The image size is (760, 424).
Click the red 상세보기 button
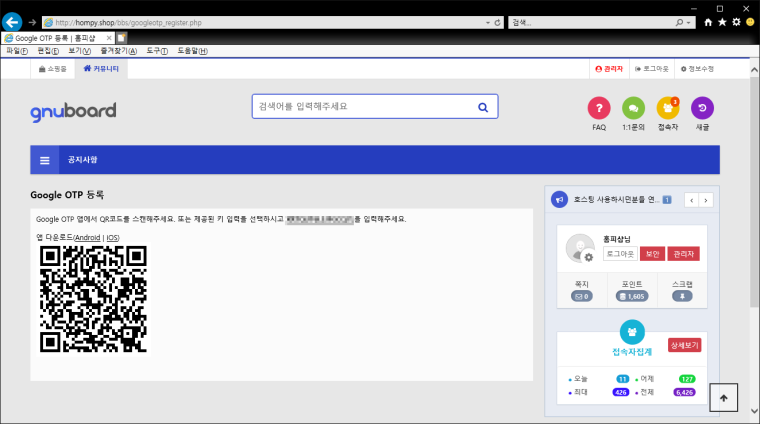[685, 345]
